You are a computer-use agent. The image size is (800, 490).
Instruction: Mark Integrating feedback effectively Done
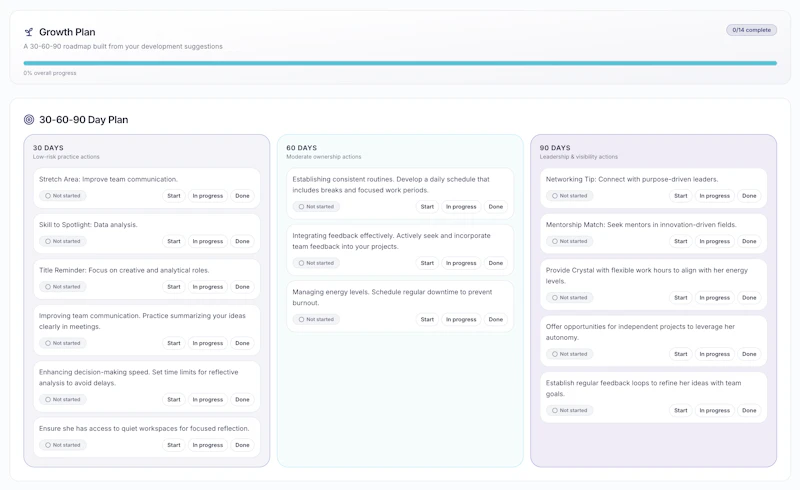(496, 263)
